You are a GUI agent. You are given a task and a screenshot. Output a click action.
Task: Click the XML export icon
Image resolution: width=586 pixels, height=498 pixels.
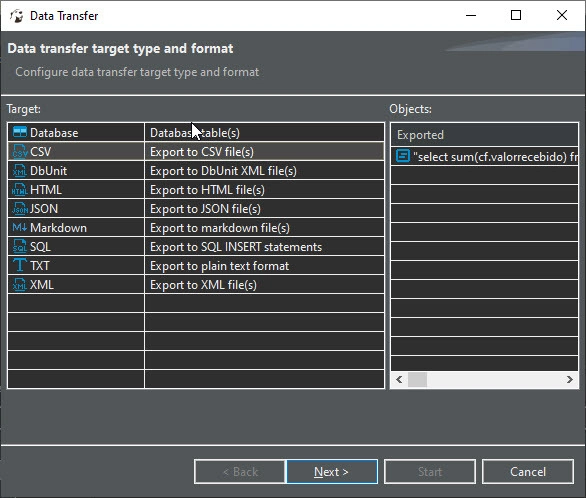[x=19, y=284]
